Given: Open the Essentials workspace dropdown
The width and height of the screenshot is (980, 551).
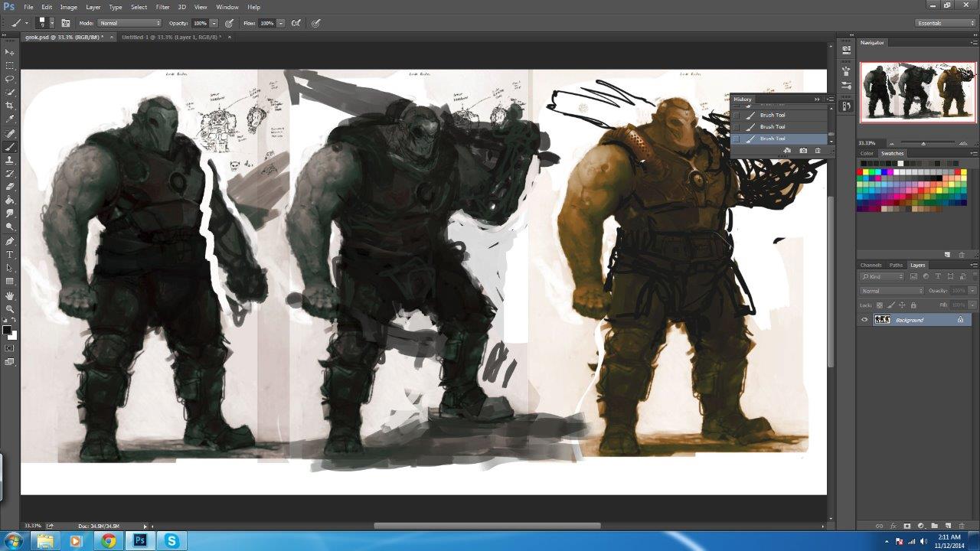Looking at the screenshot, I should [x=946, y=23].
